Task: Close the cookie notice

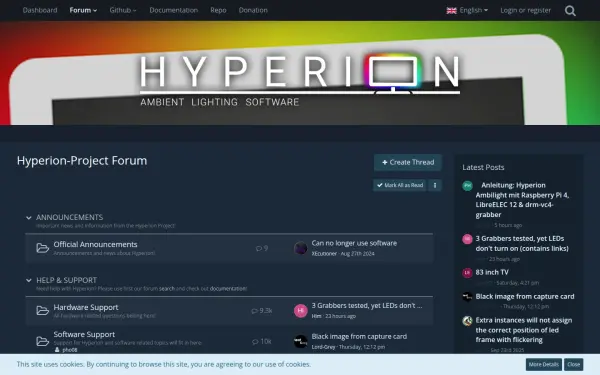Action: (573, 364)
